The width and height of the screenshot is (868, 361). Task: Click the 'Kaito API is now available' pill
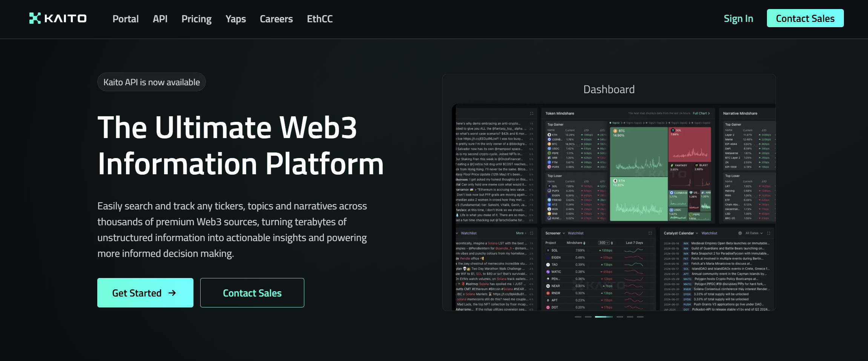tap(152, 82)
